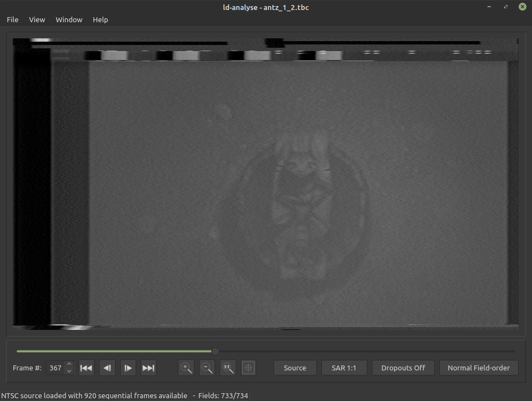Screen dimensions: 532x401
Task: Click the unfilled part of the frame slider
Action: coord(367,351)
